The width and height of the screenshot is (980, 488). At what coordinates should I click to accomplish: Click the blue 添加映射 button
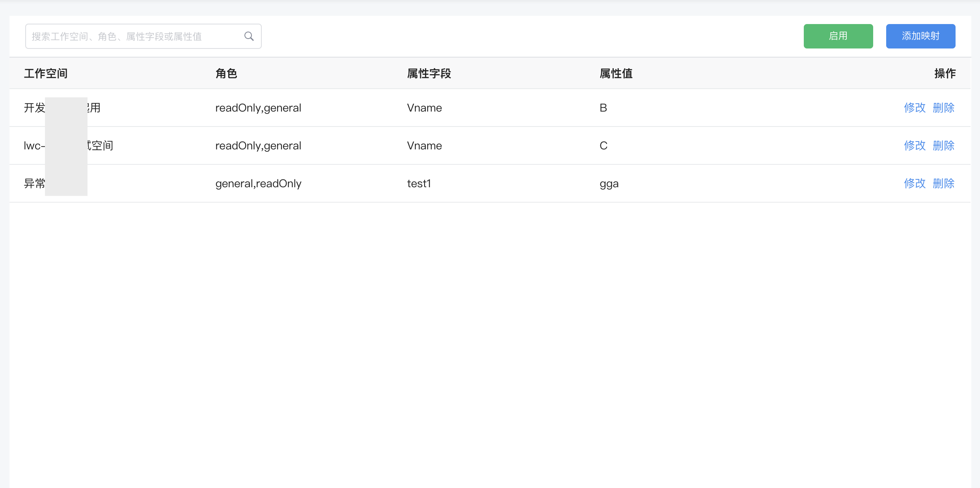point(920,36)
